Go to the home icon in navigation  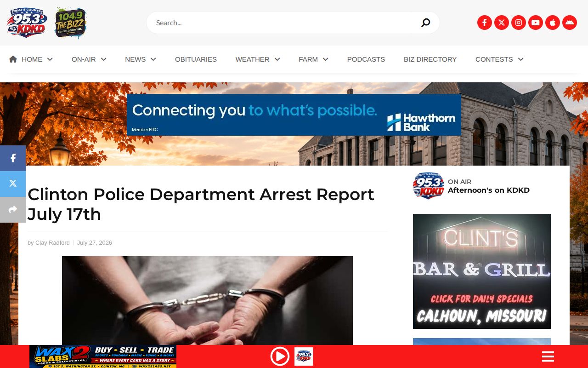click(x=13, y=59)
